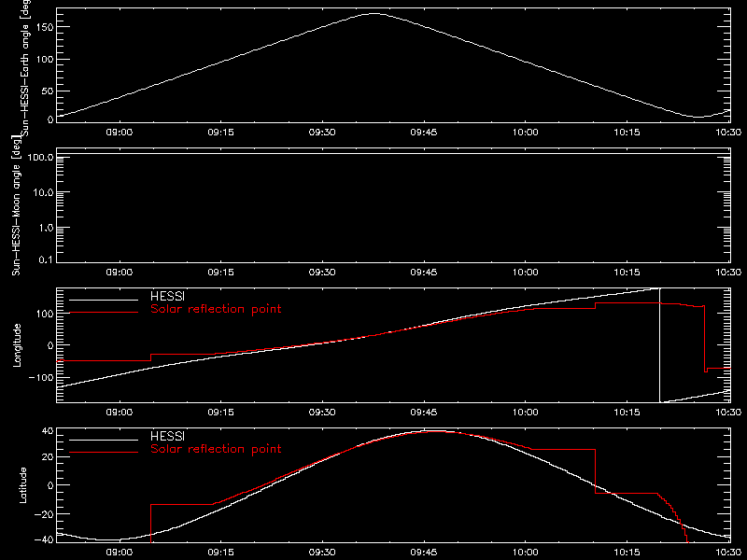This screenshot has height=560, width=747.
Task: Click the 09:45 time label under Latitude plot
Action: 424,553
